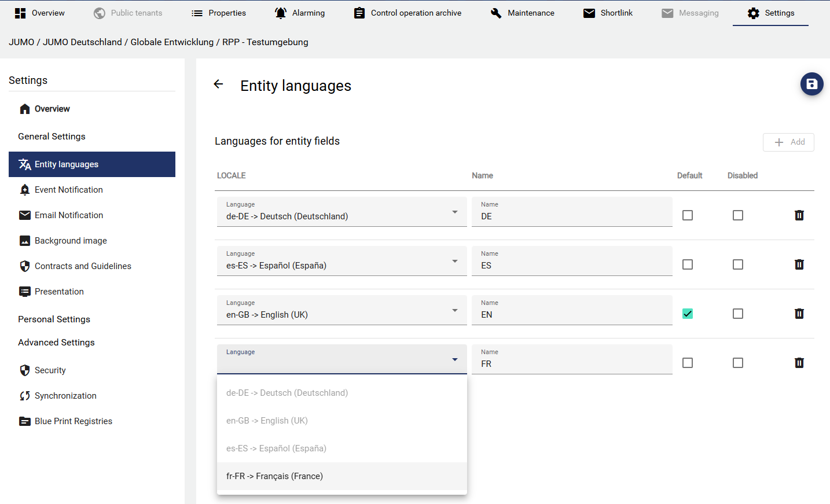
Task: Switch to Maintenance tab
Action: pyautogui.click(x=522, y=13)
